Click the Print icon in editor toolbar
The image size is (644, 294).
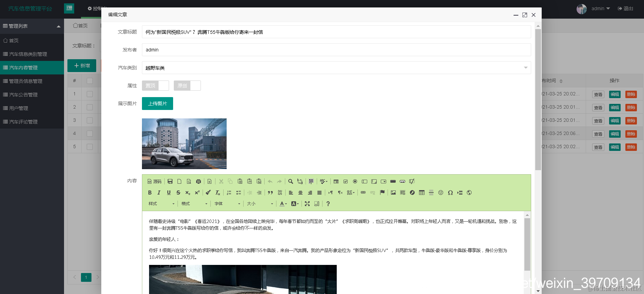click(x=199, y=182)
